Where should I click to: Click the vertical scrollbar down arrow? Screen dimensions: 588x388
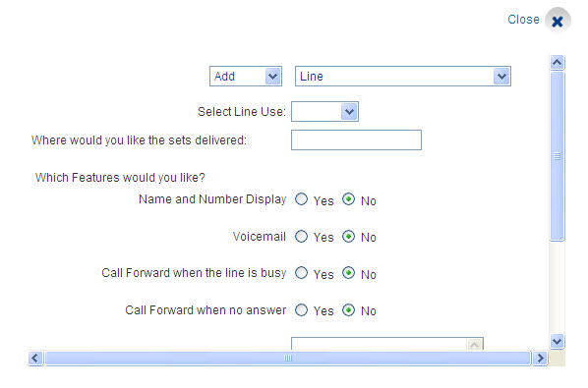tap(557, 341)
